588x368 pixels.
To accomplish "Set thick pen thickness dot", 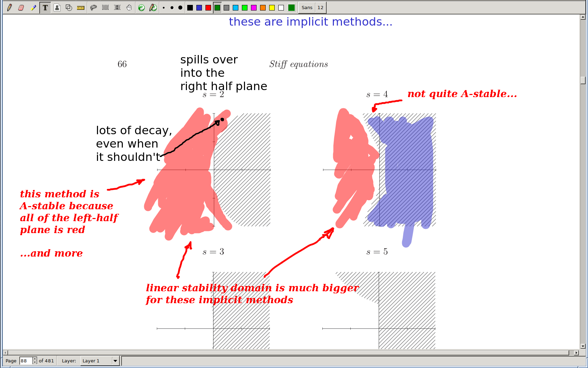I will (180, 7).
